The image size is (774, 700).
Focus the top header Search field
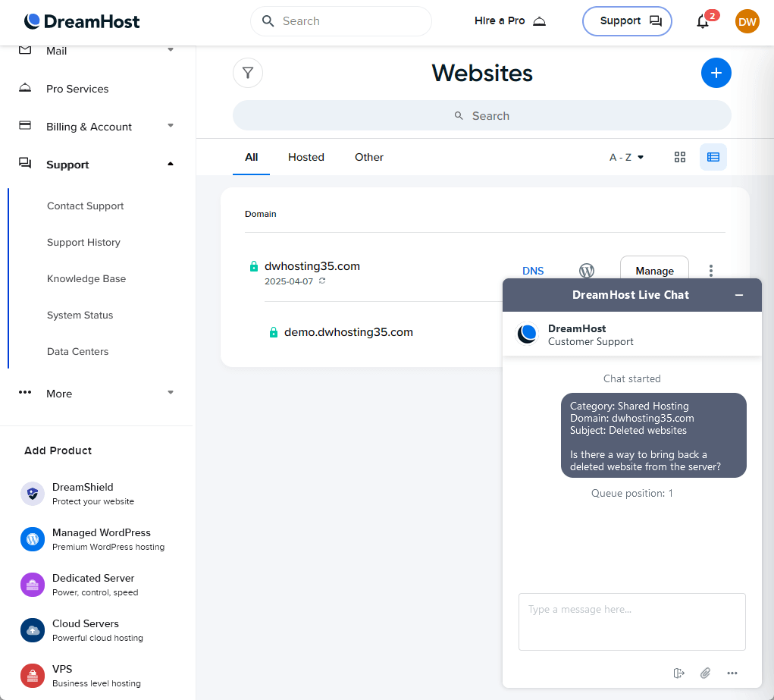click(341, 21)
